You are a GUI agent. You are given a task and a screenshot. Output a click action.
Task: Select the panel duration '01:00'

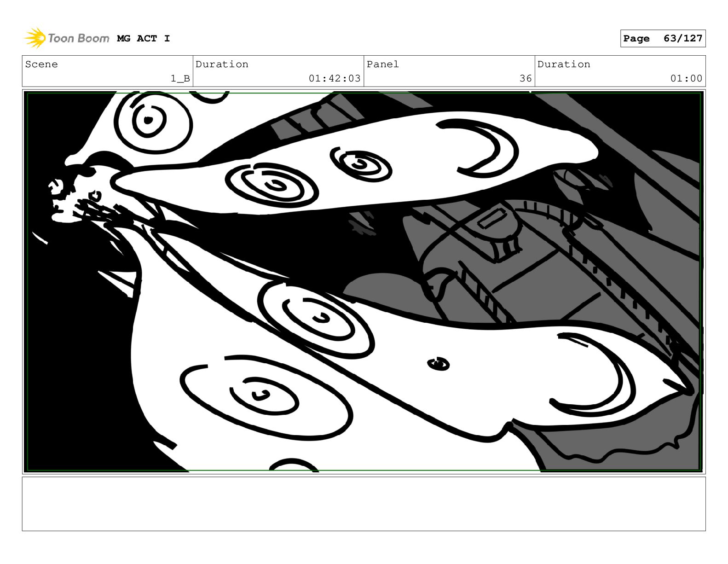pos(686,79)
